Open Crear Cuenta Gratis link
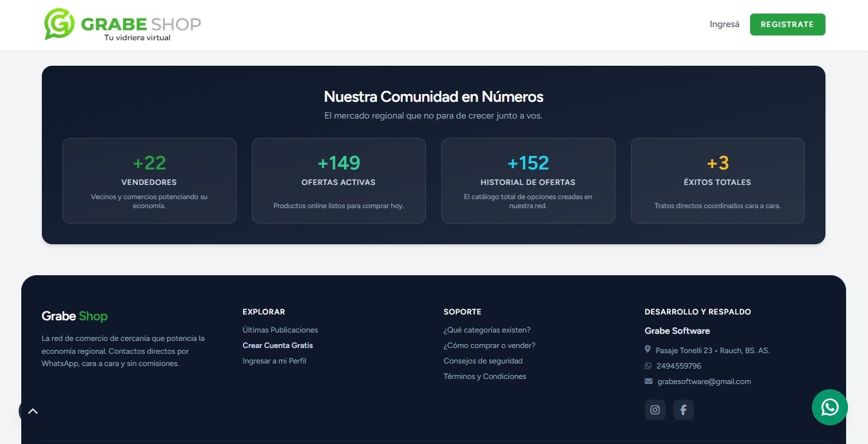 coord(278,345)
